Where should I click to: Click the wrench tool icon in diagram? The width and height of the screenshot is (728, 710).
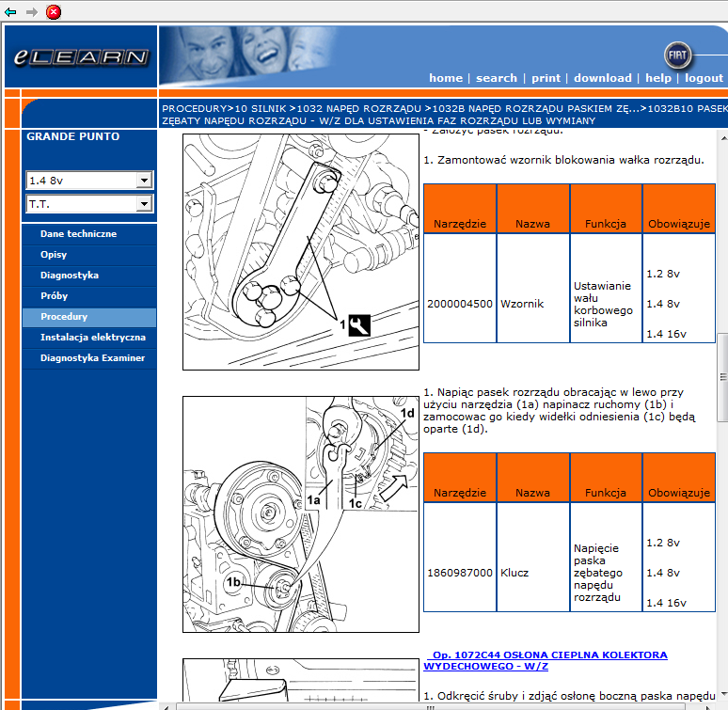pos(358,324)
